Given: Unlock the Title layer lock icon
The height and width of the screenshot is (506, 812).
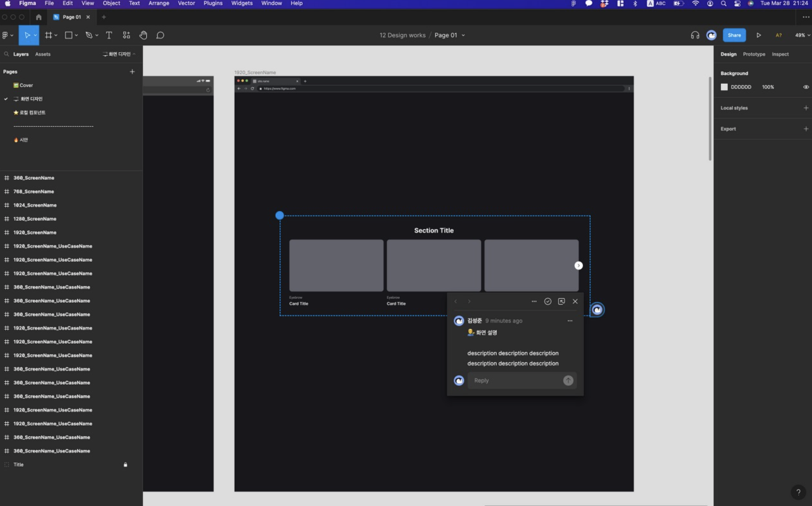Looking at the screenshot, I should tap(125, 465).
